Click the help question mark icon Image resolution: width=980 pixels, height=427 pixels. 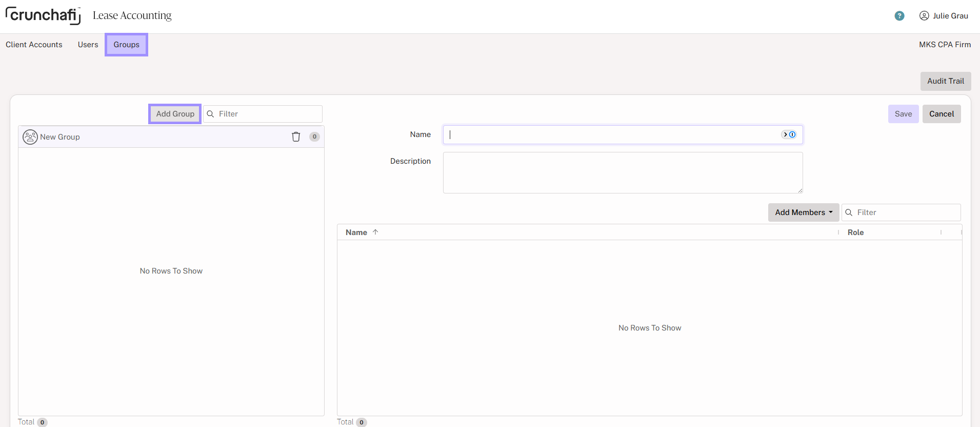tap(899, 16)
